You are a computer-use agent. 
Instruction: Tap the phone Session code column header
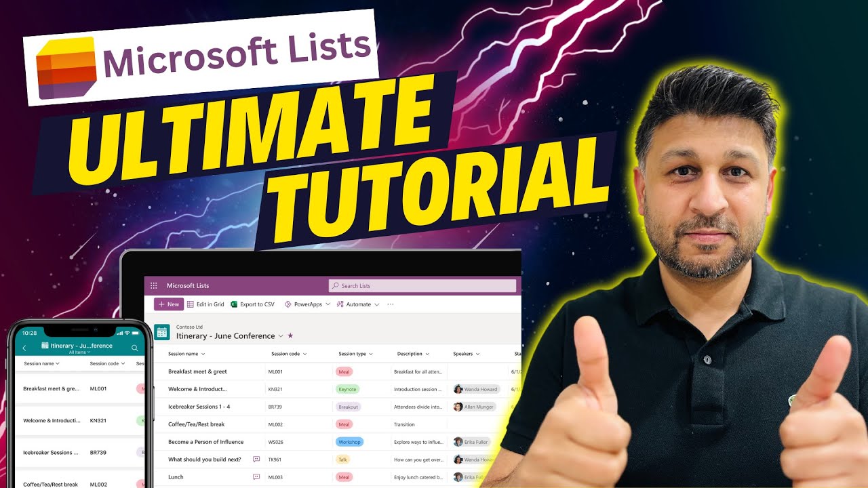coord(107,363)
